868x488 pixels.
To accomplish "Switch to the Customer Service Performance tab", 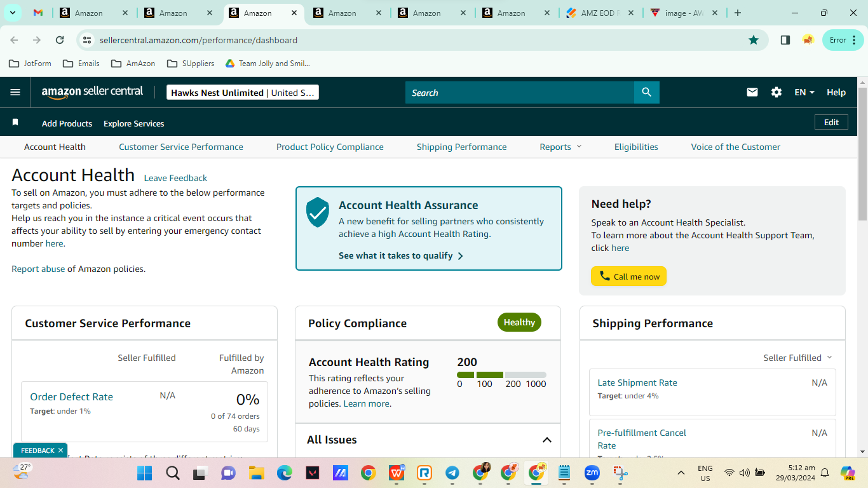I will [181, 147].
